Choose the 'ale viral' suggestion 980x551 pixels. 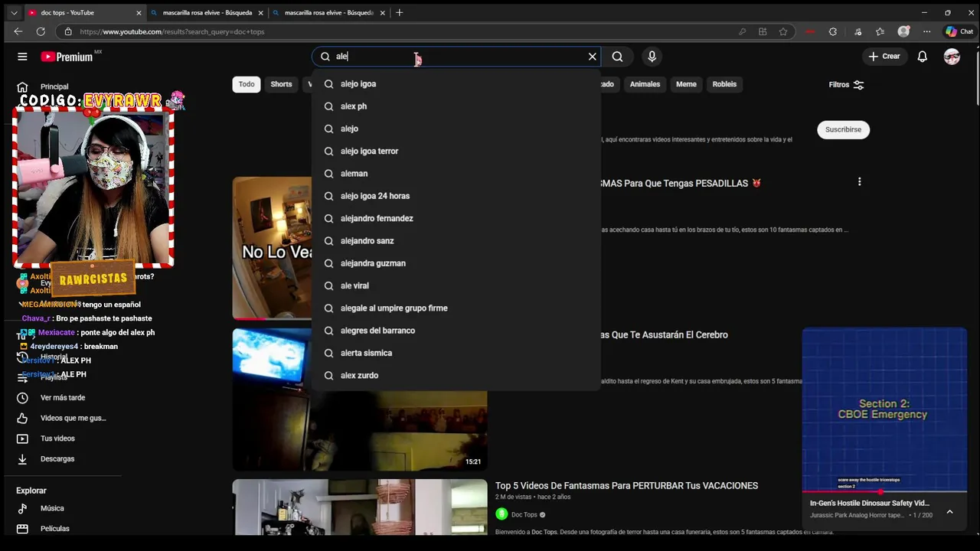(456, 285)
